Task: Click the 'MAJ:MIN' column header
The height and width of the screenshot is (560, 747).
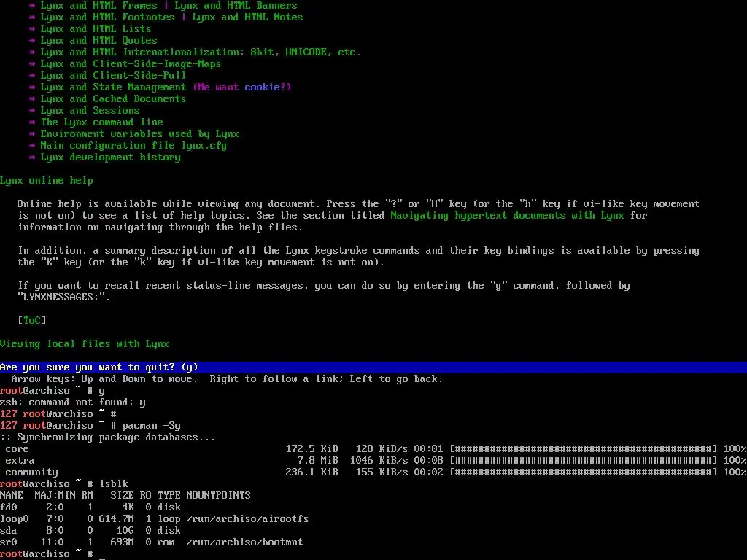Action: click(x=55, y=496)
